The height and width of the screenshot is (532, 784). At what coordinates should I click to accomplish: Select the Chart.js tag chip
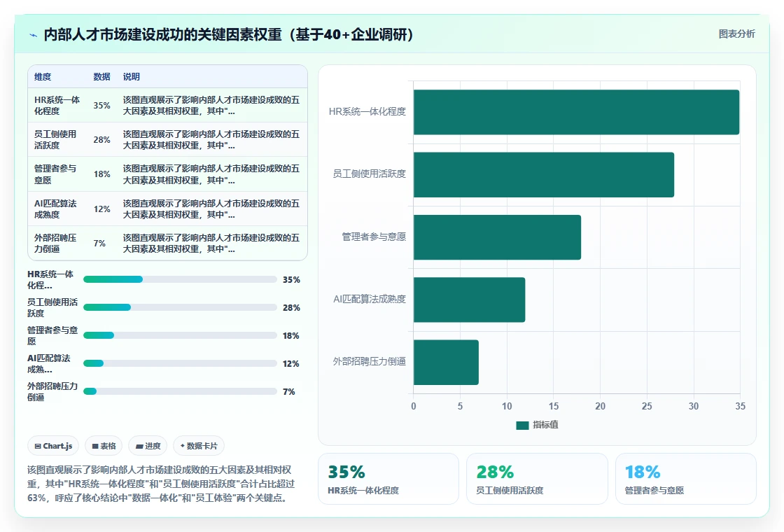pyautogui.click(x=53, y=446)
